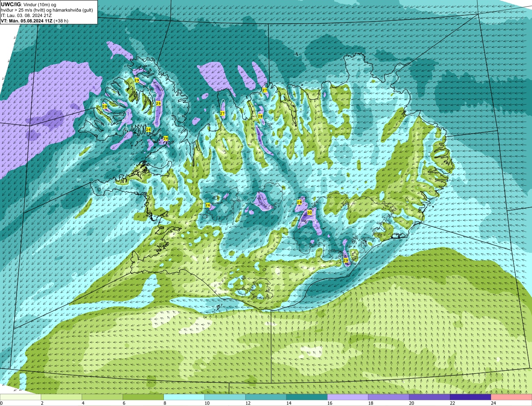This screenshot has width=532, height=406.
Task: Click the 22–24 m/s dark indigo swatch
Action: click(x=471, y=397)
